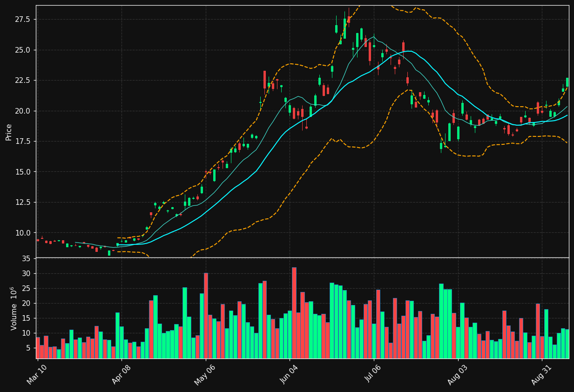Click the Volume 10^6 axis title

(14, 308)
